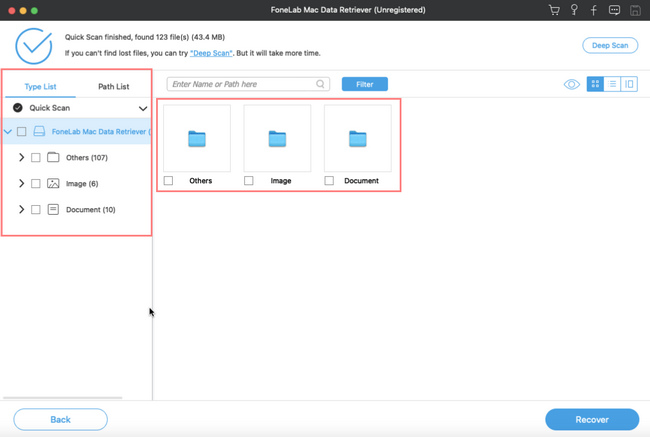650x437 pixels.
Task: Open the Image folder thumbnail
Action: click(x=277, y=138)
